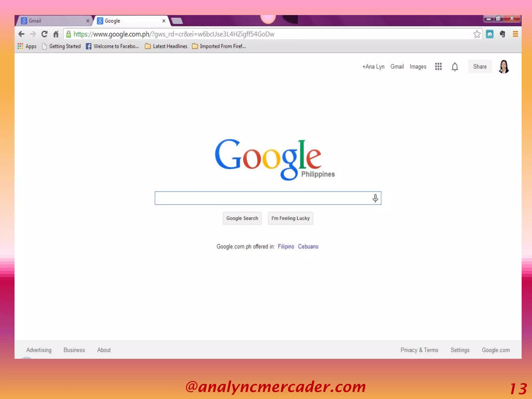This screenshot has width=532, height=399.
Task: Start voice search with the microphone icon
Action: pyautogui.click(x=375, y=198)
